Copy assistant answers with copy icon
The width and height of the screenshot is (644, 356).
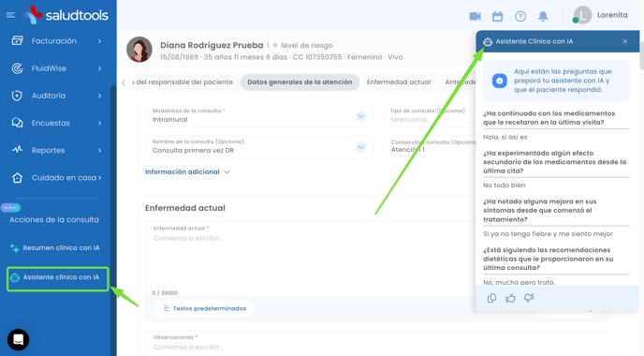tap(491, 298)
